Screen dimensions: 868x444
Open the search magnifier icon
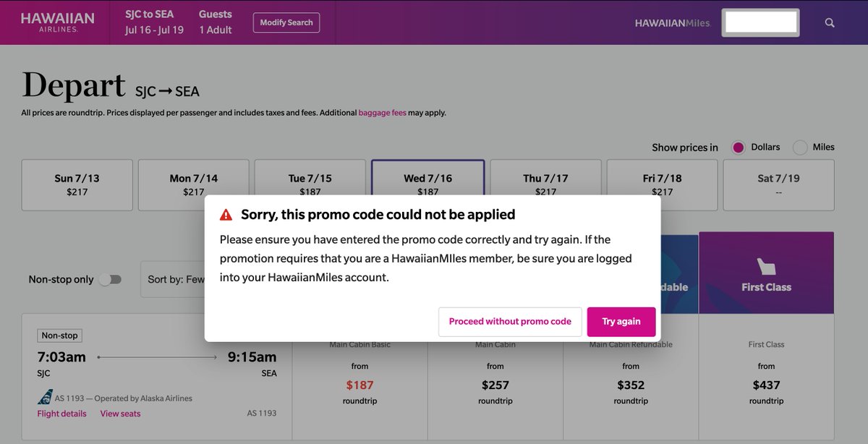[x=830, y=22]
